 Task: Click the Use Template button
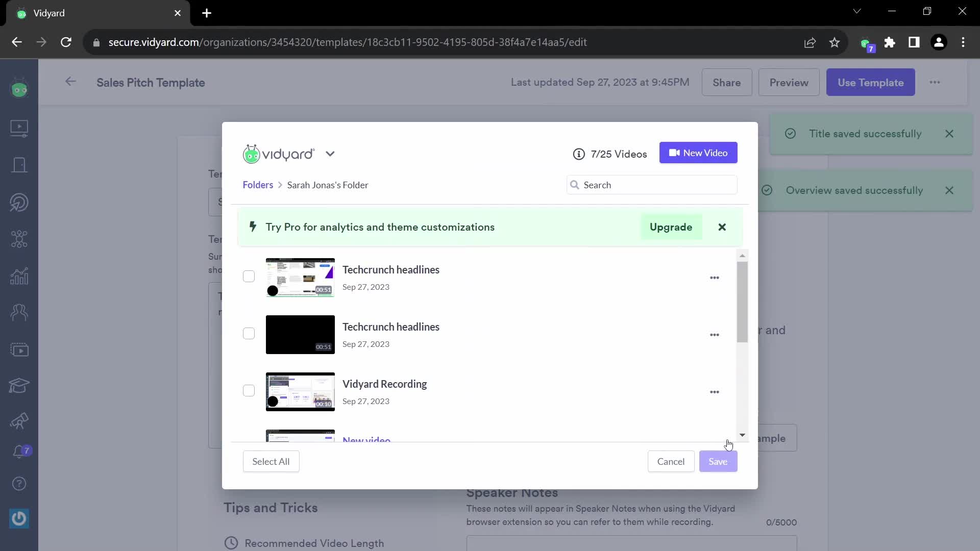[870, 82]
